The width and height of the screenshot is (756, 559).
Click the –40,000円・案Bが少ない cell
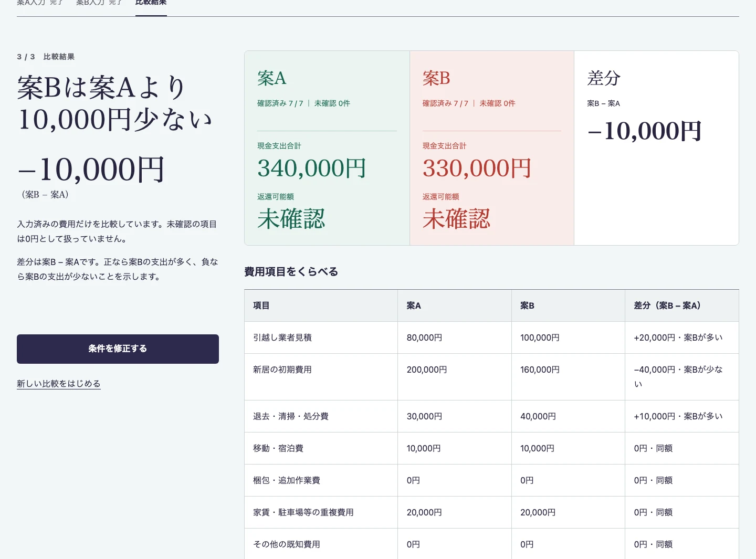click(682, 377)
